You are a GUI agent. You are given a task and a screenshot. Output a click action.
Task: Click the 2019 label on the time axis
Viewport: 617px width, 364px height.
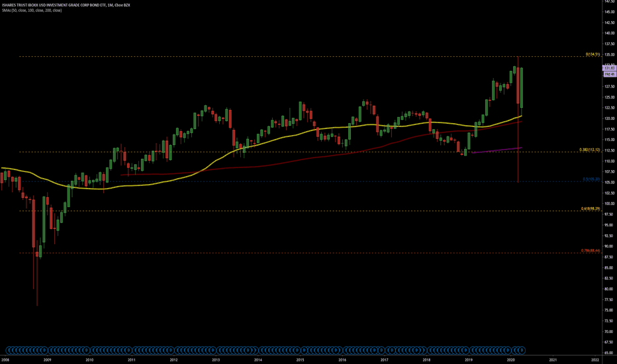468,359
